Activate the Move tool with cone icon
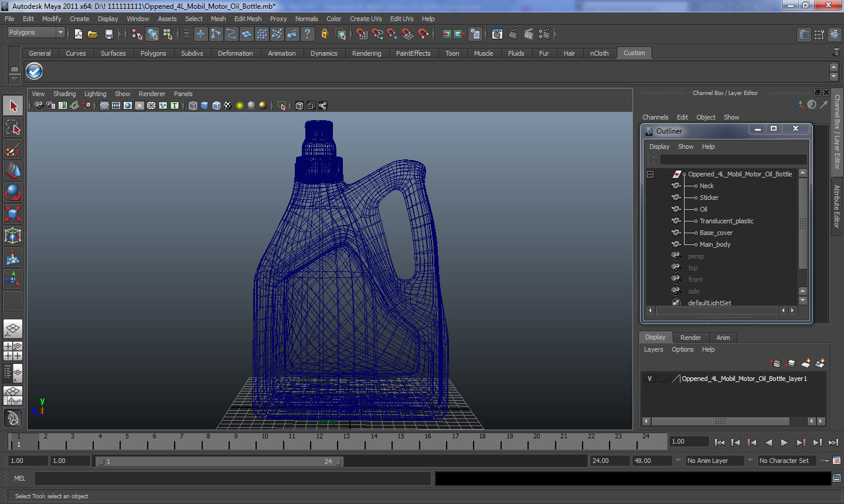Image resolution: width=844 pixels, height=504 pixels. (x=13, y=171)
